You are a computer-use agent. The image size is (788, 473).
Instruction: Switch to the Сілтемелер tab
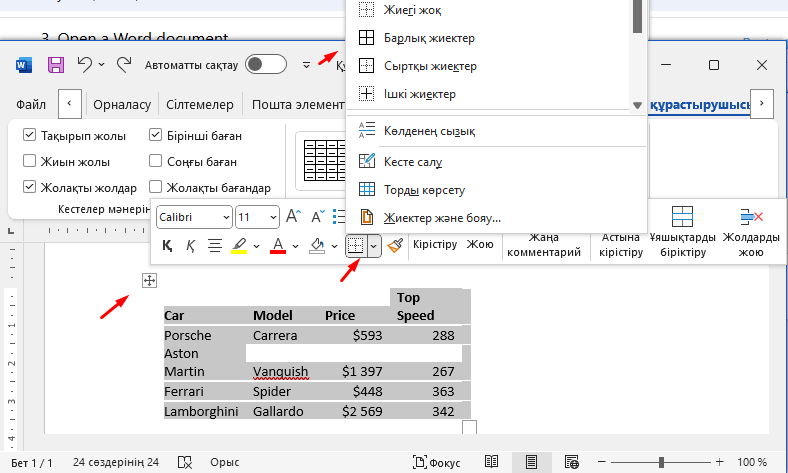pyautogui.click(x=200, y=105)
